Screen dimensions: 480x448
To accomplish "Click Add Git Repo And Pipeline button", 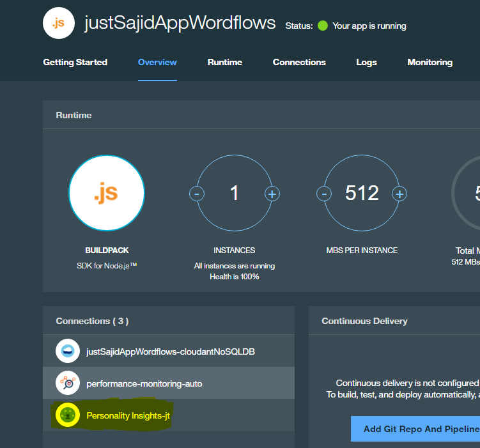I will [415, 429].
